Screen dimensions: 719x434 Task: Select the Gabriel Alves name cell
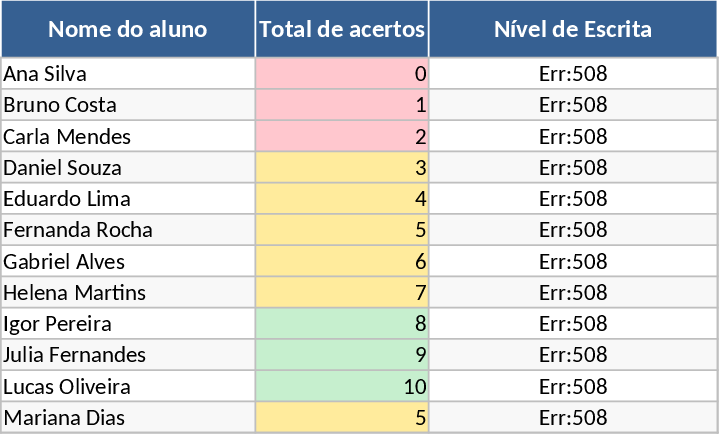[128, 262]
